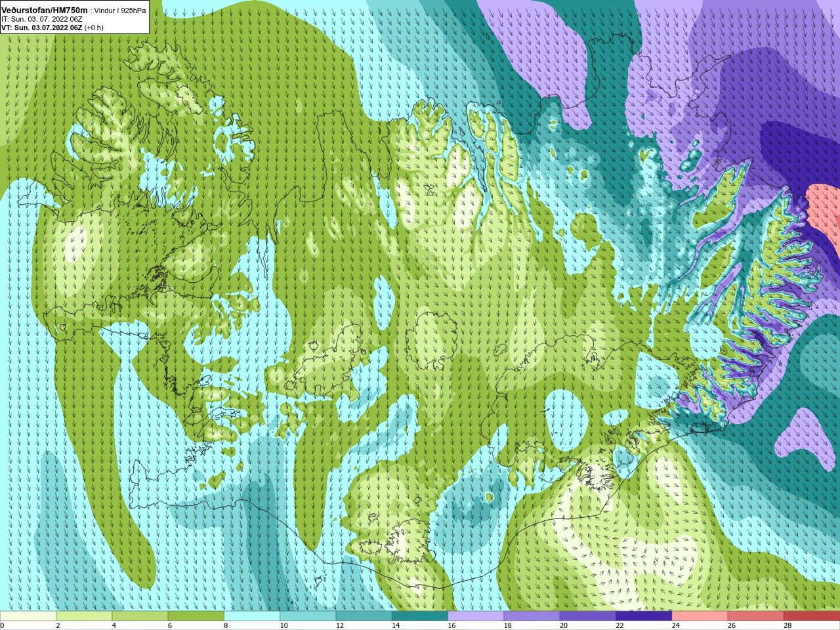840x630 pixels.
Task: Click the 8–10 light cyan legend swatch
Action: [x=252, y=616]
